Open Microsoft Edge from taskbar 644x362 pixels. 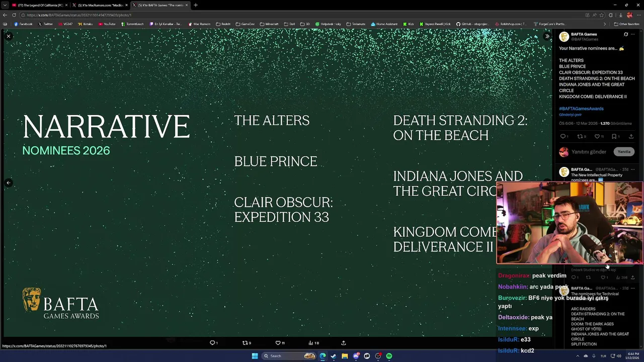323,356
